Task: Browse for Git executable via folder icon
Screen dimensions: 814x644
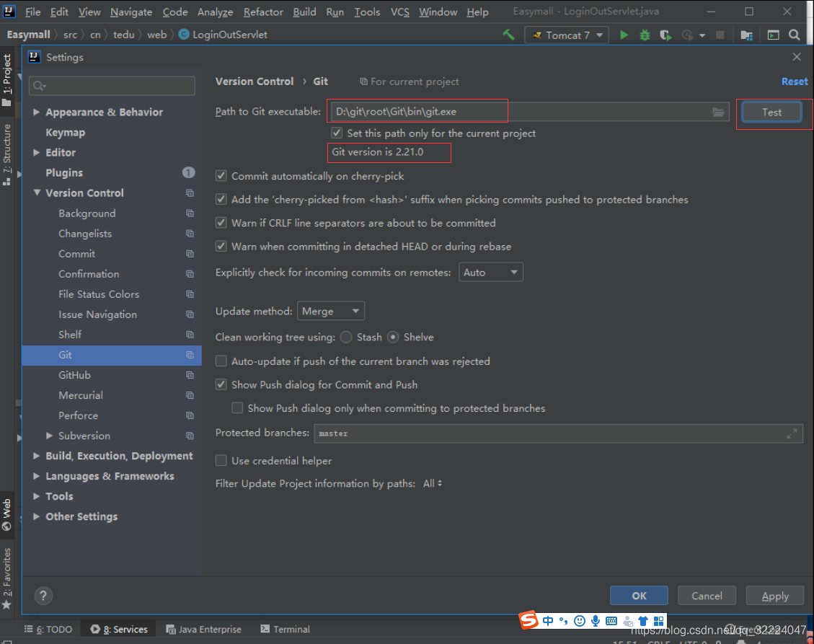Action: tap(719, 112)
